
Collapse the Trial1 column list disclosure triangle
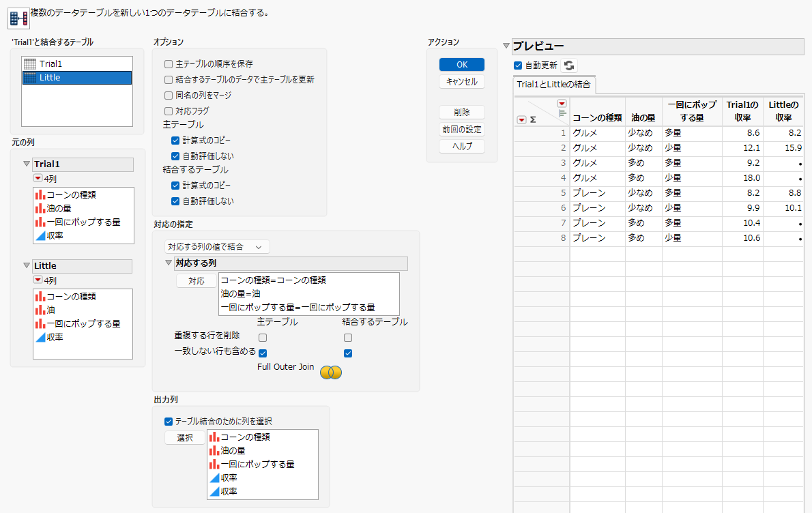pos(27,164)
